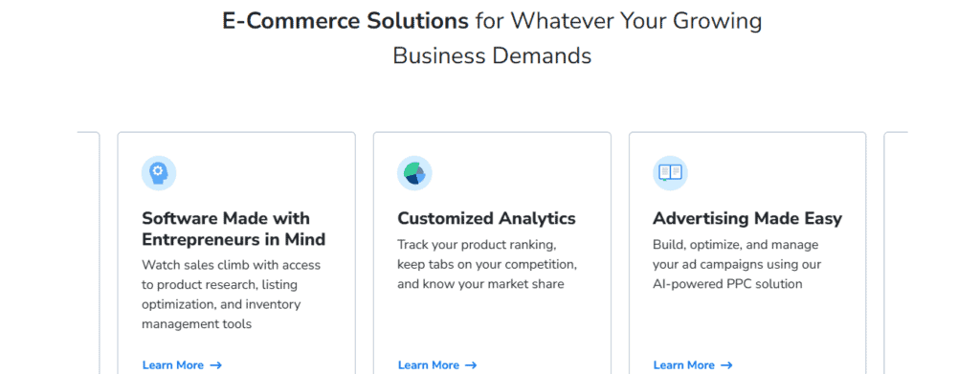This screenshot has width=980, height=374.
Task: Click the 'Business Demands' heading line
Action: pyautogui.click(x=492, y=56)
